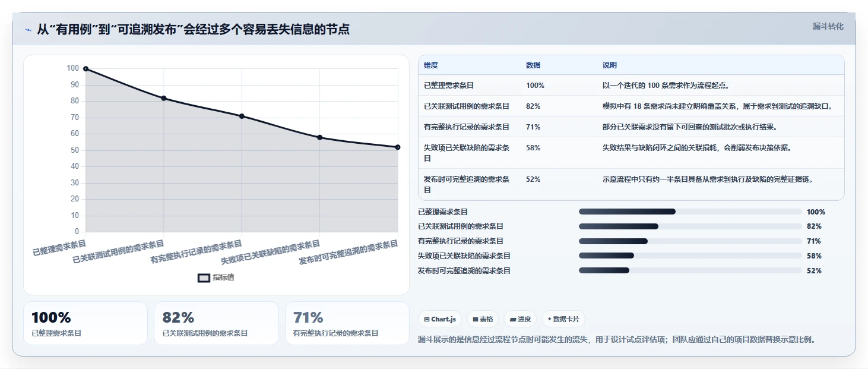868x369 pixels.
Task: Click description 示意流程中只有约一半条目具备完整证据链
Action: point(708,179)
